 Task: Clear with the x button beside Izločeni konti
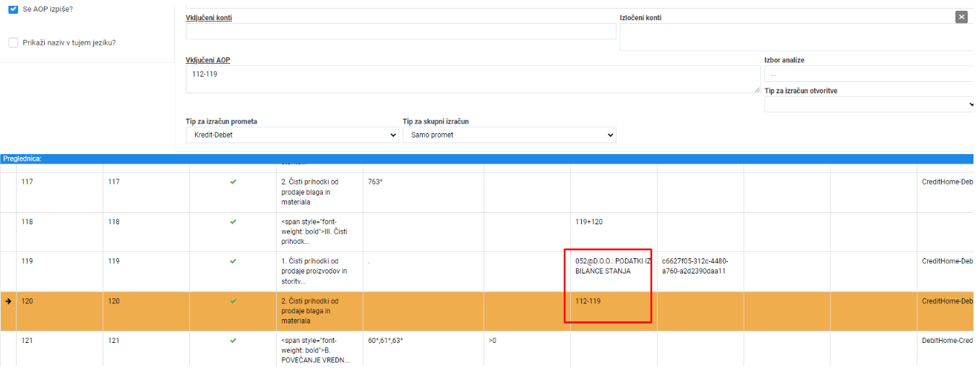coord(961,17)
